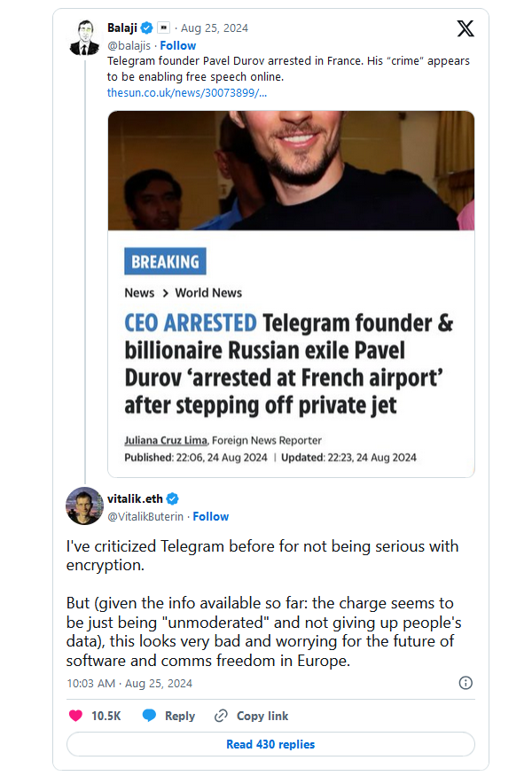Click Balaji's profile avatar

[84, 37]
